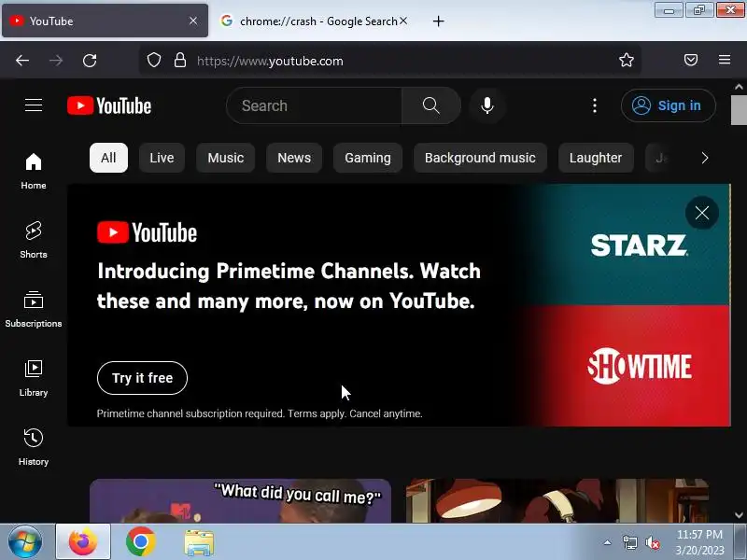Click the padlock site info icon
The image size is (747, 560).
(180, 60)
